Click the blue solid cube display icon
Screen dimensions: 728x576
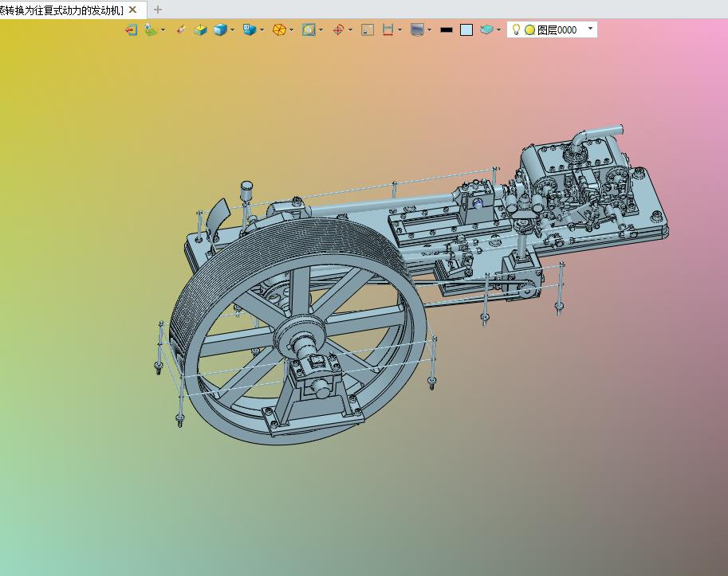click(x=220, y=30)
